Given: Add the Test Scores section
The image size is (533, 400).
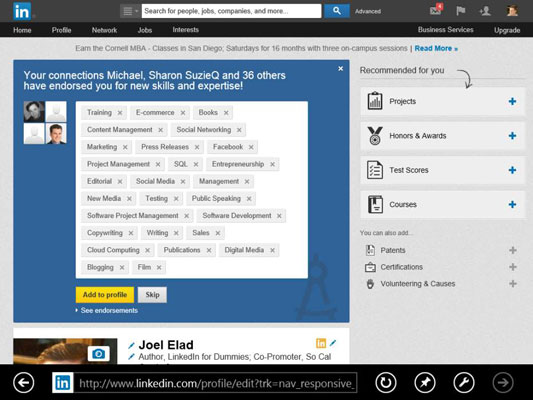Looking at the screenshot, I should (x=512, y=170).
